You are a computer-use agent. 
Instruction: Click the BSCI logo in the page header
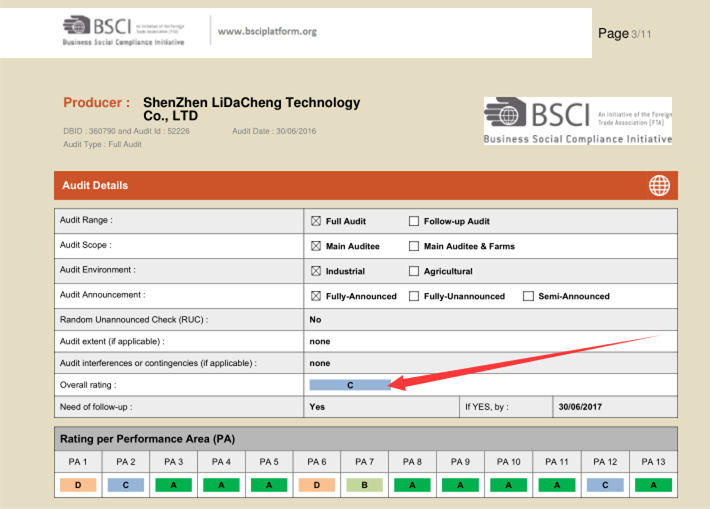pyautogui.click(x=124, y=30)
